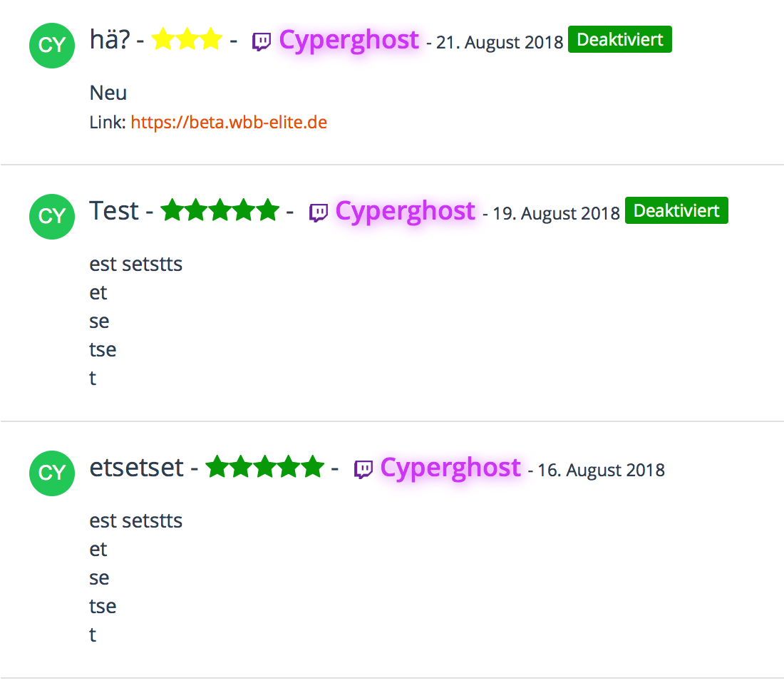Image resolution: width=784 pixels, height=683 pixels.
Task: Click the yellow three-star rating
Action: click(x=187, y=40)
